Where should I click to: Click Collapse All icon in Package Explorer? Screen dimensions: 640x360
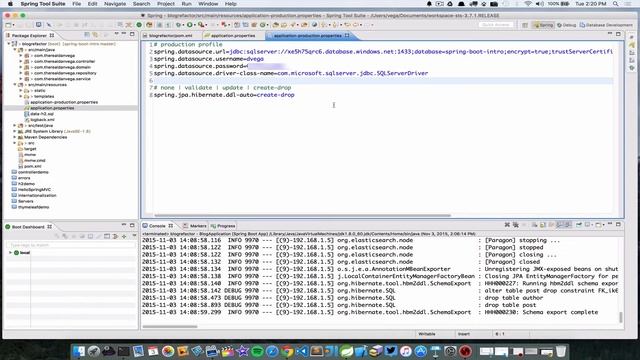pos(87,35)
